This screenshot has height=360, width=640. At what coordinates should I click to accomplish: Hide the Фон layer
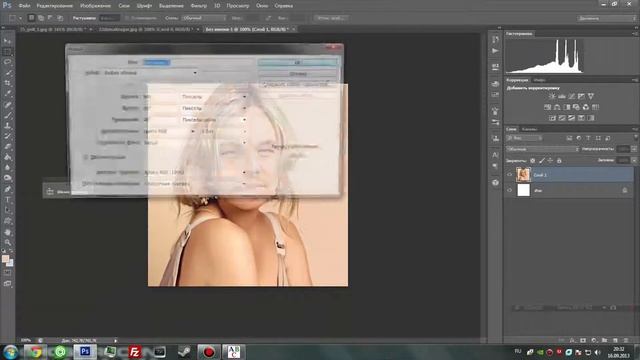point(509,190)
